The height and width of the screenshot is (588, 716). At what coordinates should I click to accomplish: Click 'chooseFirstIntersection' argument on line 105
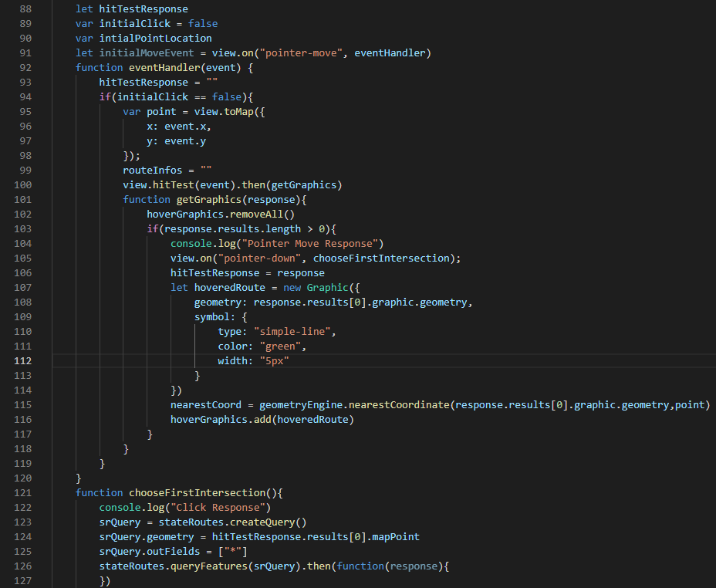pyautogui.click(x=381, y=258)
